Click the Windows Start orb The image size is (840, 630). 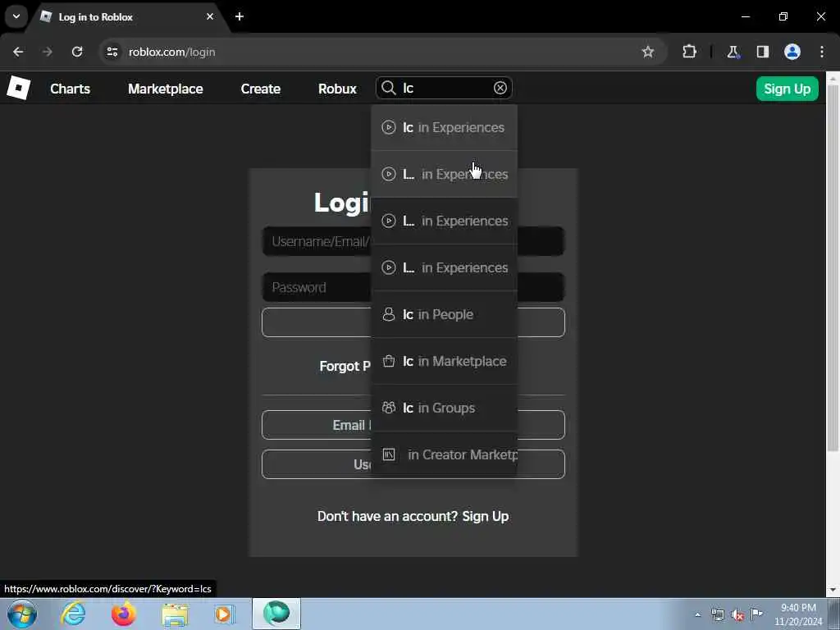(x=22, y=614)
